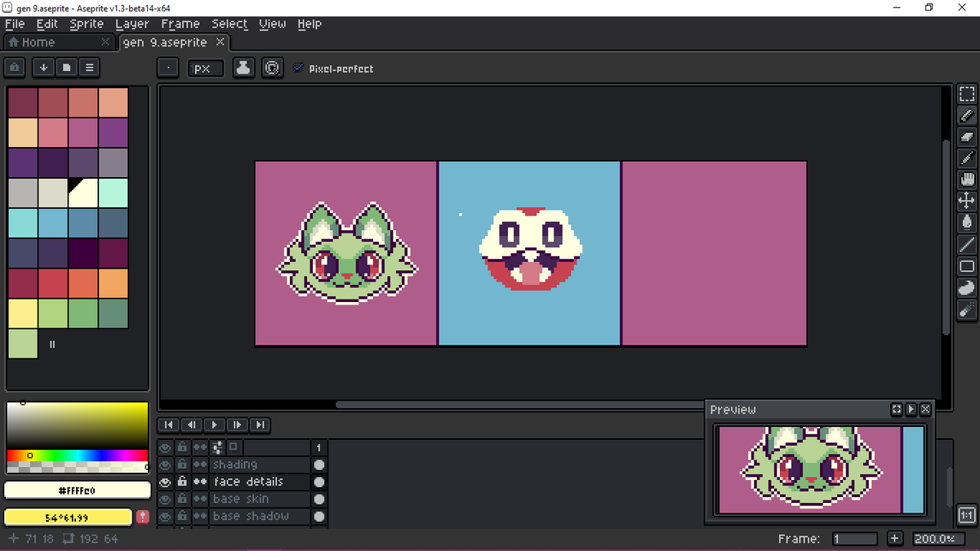Click the sort palette arrow button
The image size is (980, 551).
pos(44,68)
